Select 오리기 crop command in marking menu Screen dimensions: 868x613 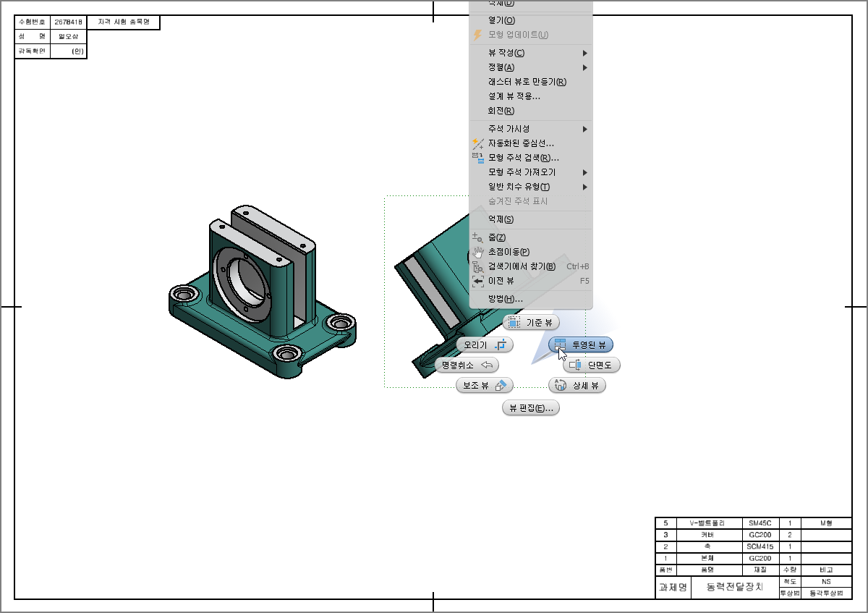point(485,344)
